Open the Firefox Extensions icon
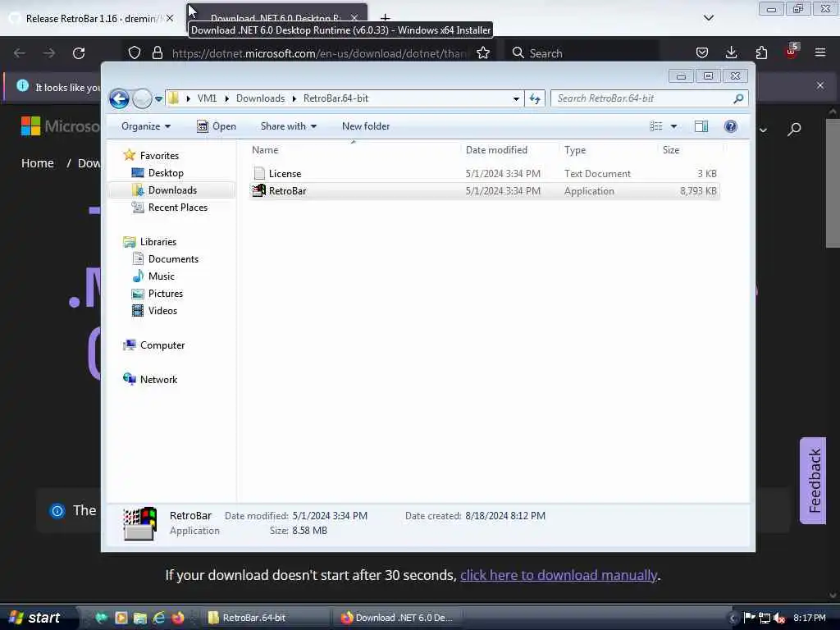Image resolution: width=840 pixels, height=630 pixels. [x=761, y=53]
